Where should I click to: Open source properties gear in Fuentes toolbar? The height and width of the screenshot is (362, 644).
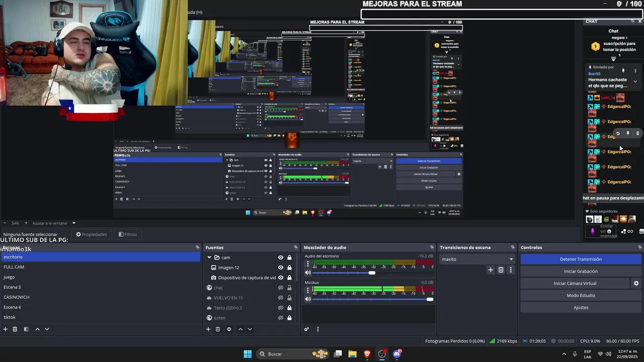(x=229, y=329)
